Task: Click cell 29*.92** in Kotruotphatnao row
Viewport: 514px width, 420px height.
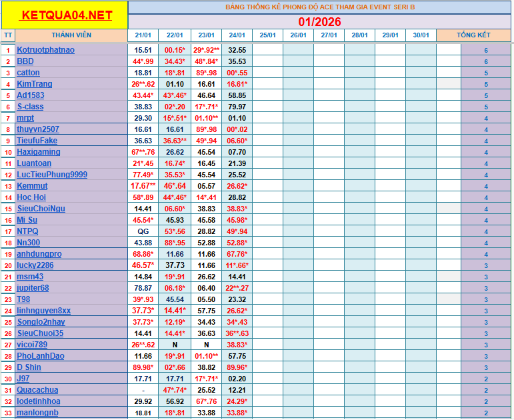Action: (x=206, y=50)
